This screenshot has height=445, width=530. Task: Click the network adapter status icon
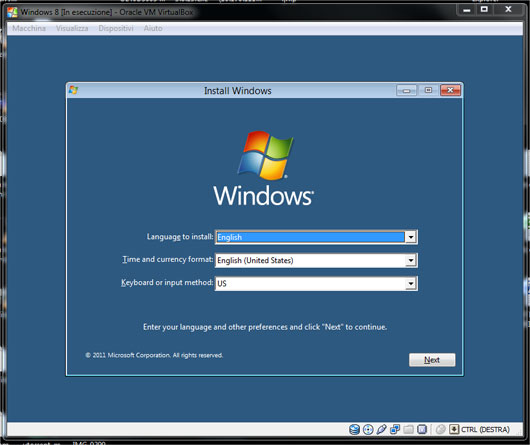(x=395, y=429)
